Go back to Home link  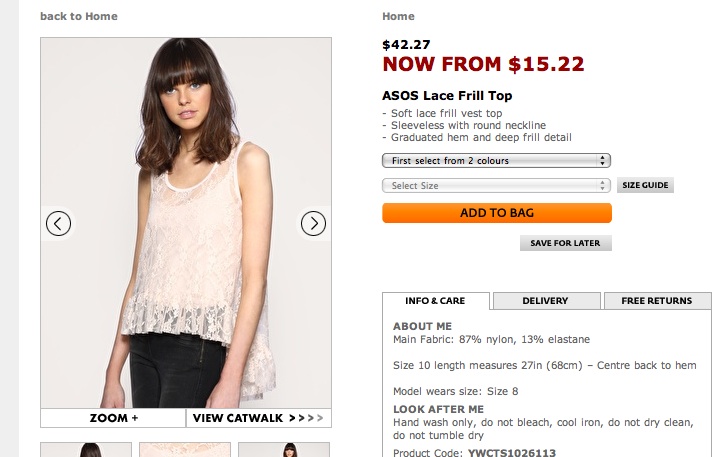click(x=79, y=16)
